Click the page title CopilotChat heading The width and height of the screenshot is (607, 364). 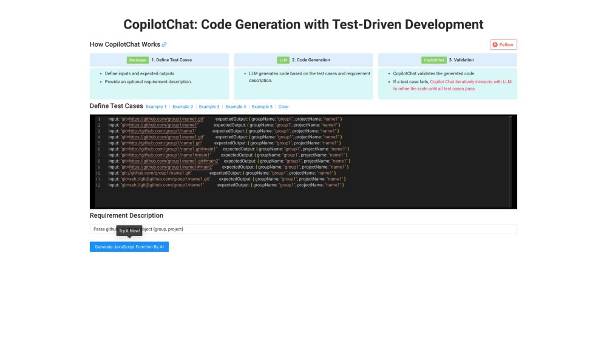(303, 24)
